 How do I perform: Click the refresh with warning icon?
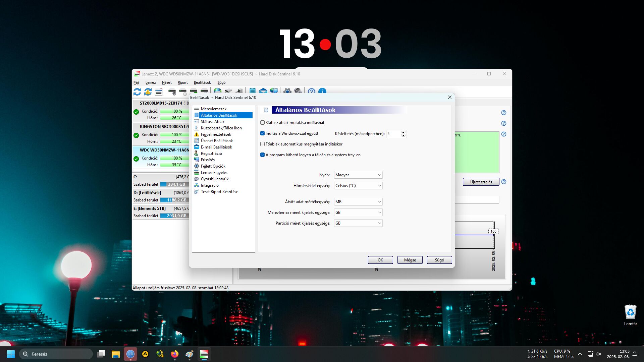[148, 92]
